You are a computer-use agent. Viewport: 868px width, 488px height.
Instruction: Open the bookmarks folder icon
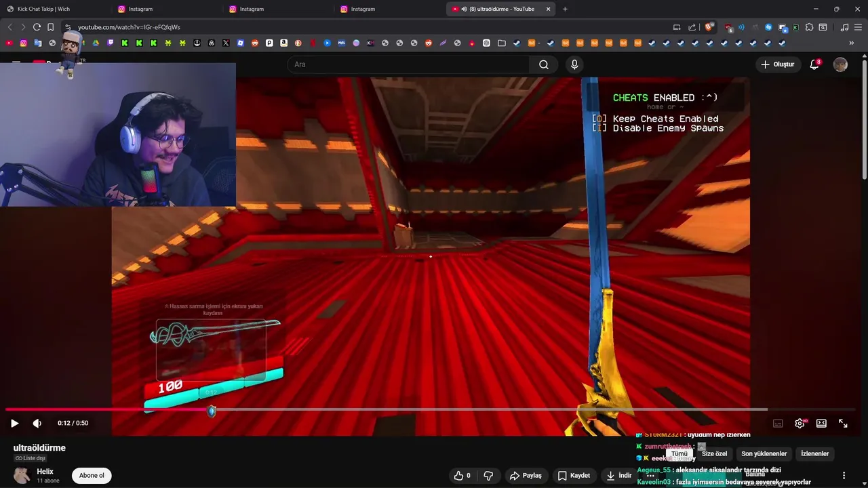click(x=501, y=43)
